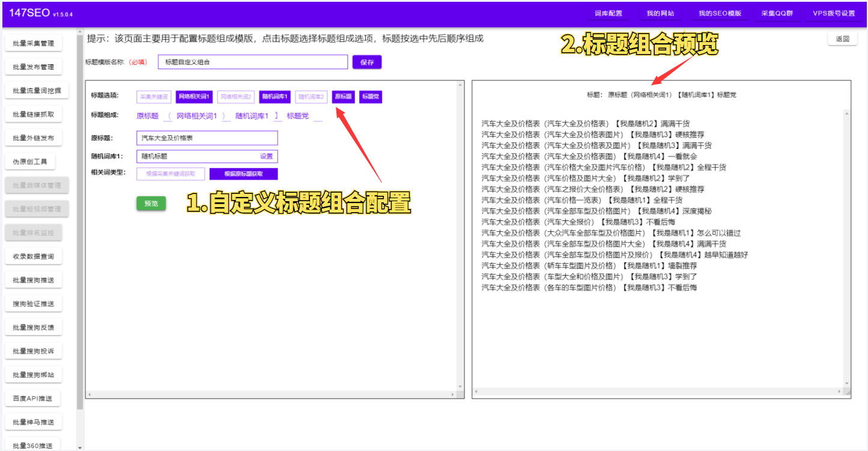
Task: Click the 原标题 text input field
Action: tap(207, 138)
